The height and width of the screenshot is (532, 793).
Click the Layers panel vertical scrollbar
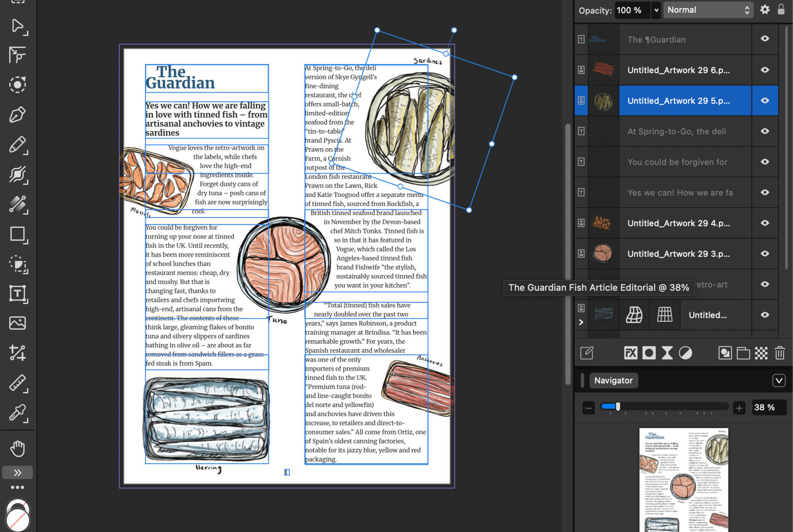click(x=786, y=147)
